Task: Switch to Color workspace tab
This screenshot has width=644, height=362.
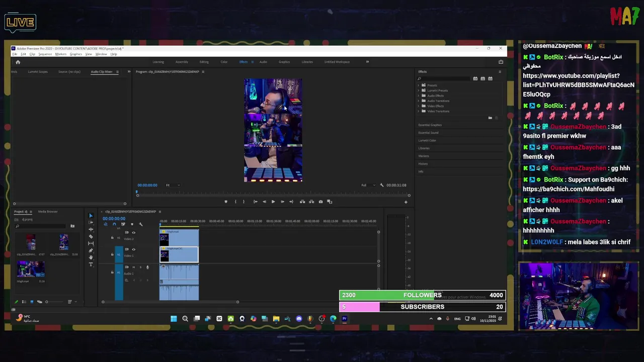Action: coord(224,62)
